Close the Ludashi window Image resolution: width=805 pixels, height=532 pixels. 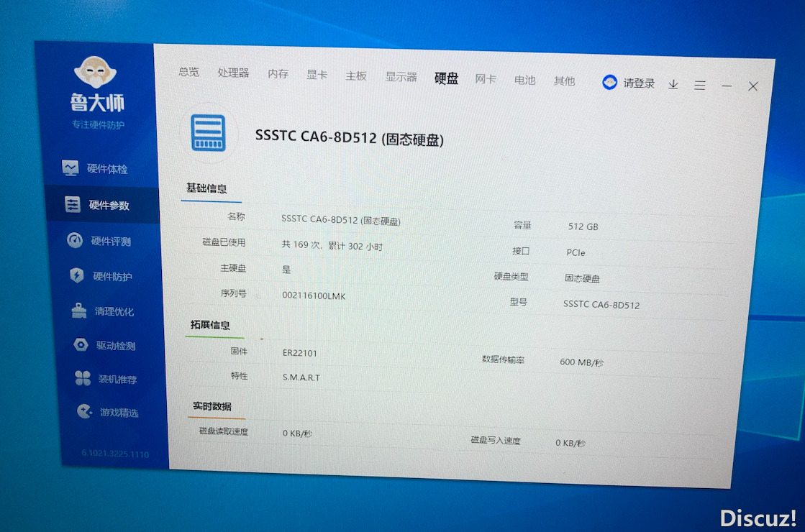[752, 87]
